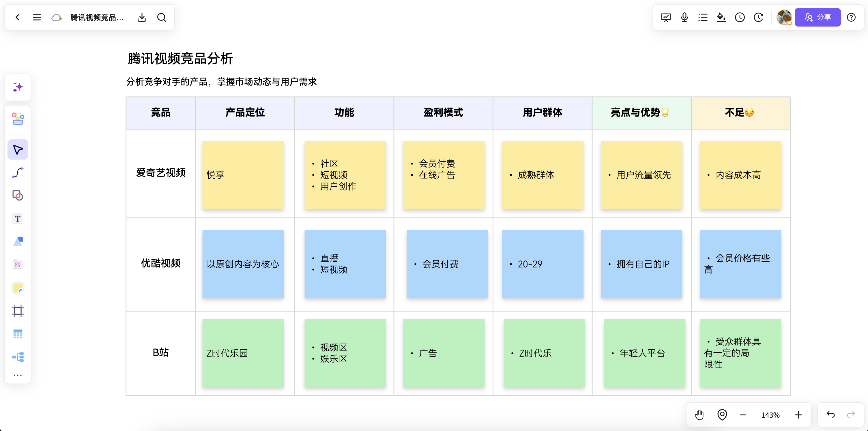Click the 产品定位 header cell
Screen dimensions: 868x431
(x=245, y=113)
